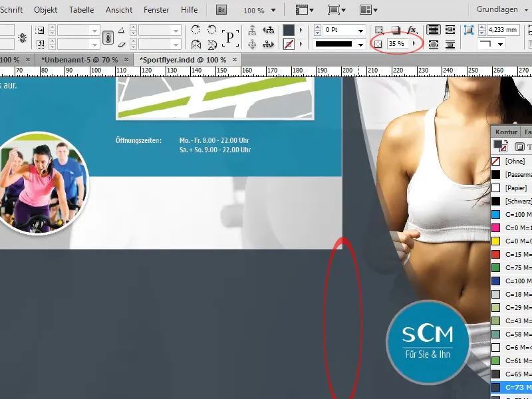This screenshot has height=399, width=532.
Task: Click the toolbar fill color box
Action: (289, 30)
